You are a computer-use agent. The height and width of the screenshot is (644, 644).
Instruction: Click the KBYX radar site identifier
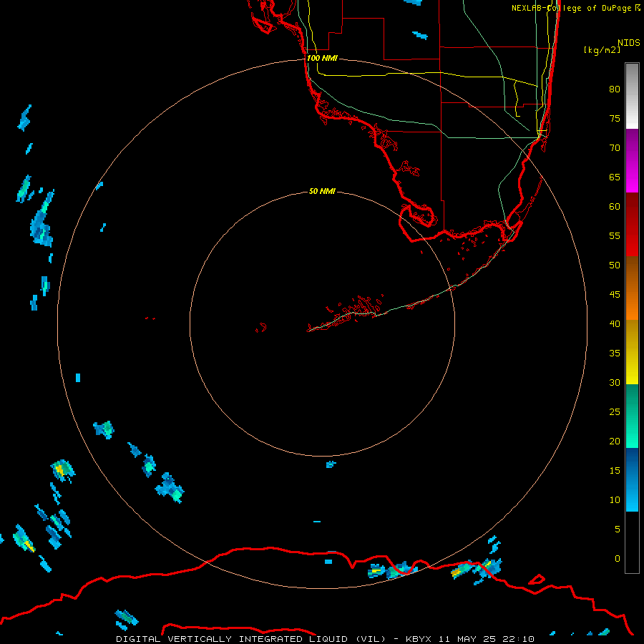[418, 639]
